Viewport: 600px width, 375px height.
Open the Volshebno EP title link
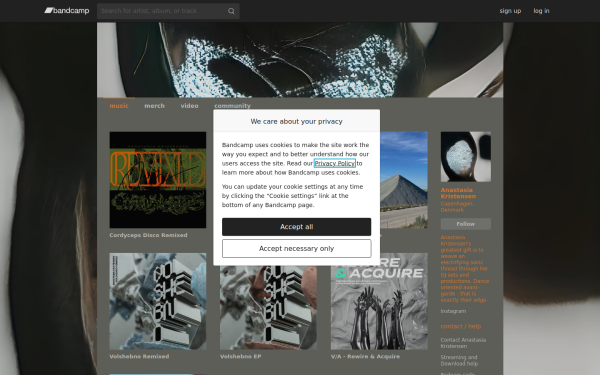tap(241, 356)
